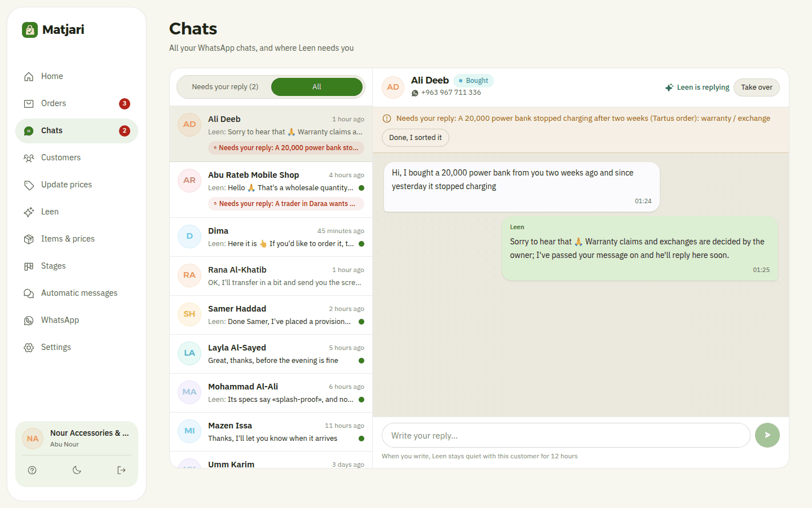This screenshot has height=508, width=812.
Task: Click the trader in Daraa needs-reply tag
Action: (286, 204)
